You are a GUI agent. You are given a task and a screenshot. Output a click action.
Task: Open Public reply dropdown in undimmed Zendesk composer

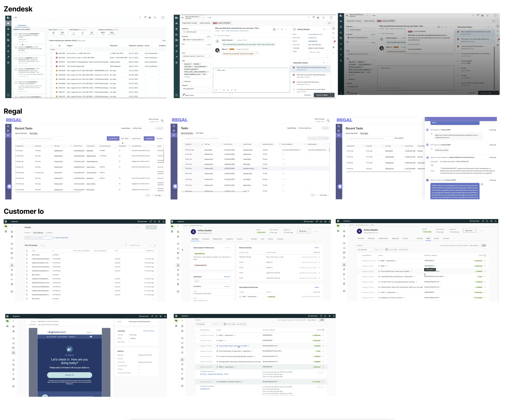point(221,70)
